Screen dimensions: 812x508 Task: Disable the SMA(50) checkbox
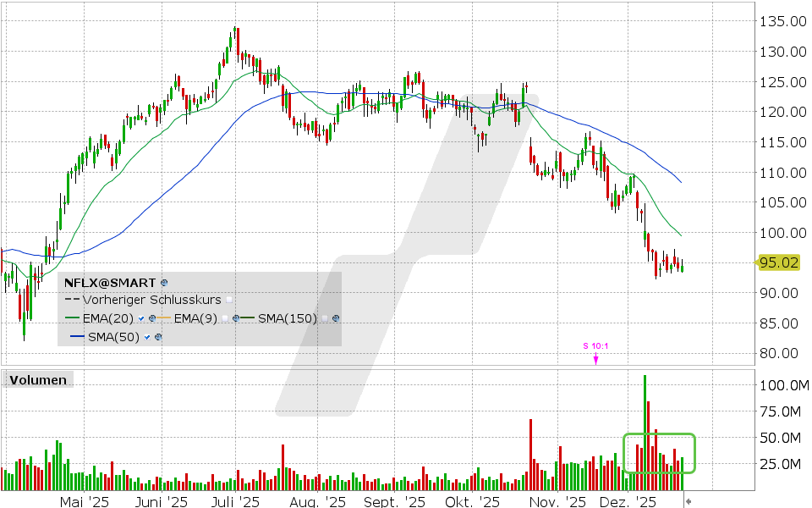coord(147,338)
